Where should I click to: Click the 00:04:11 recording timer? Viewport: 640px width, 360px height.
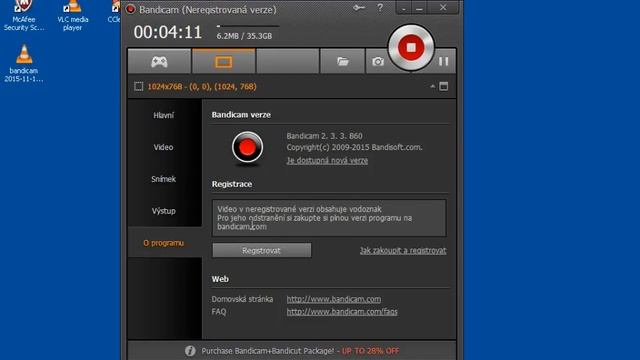[x=168, y=32]
